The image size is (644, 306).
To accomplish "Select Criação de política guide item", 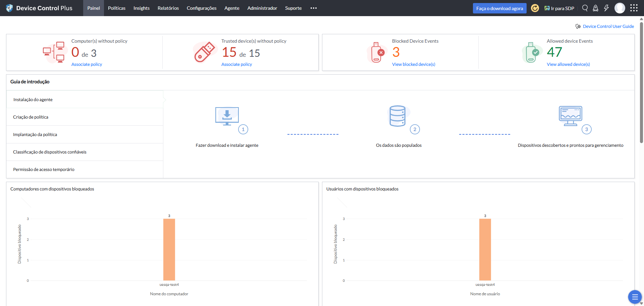I will tap(31, 117).
